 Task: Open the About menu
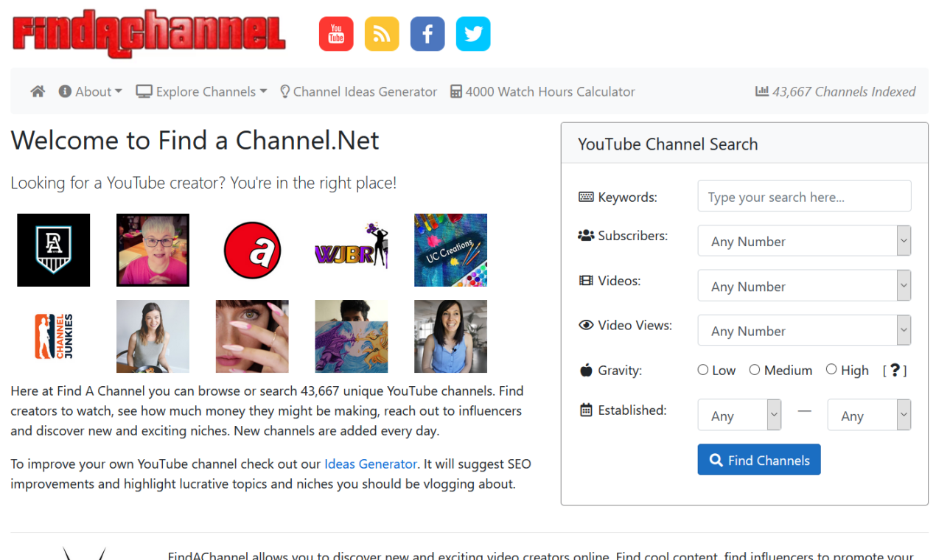(89, 91)
